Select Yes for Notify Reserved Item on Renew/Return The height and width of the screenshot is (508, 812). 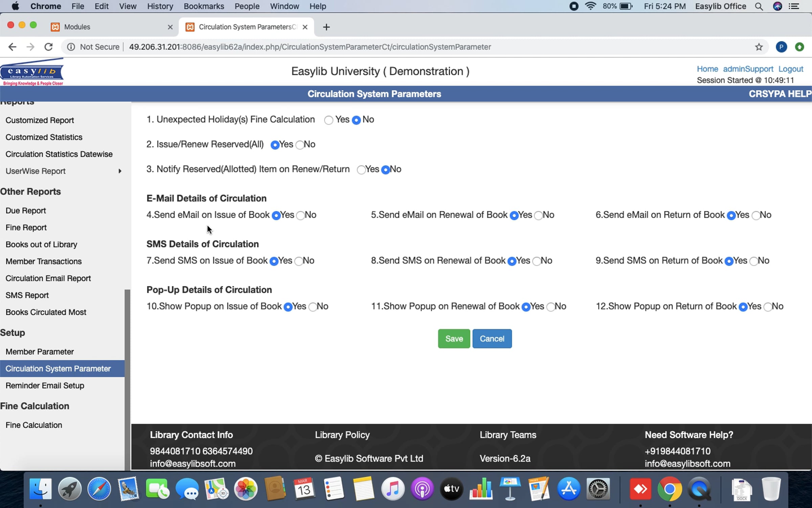coord(361,170)
